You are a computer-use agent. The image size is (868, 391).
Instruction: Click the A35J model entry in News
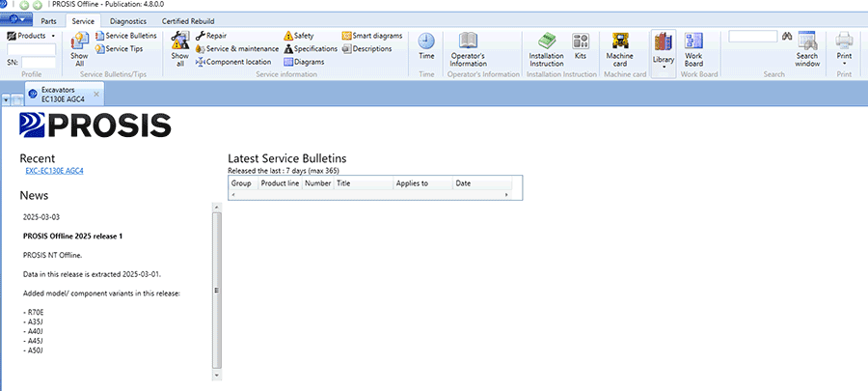(x=33, y=321)
